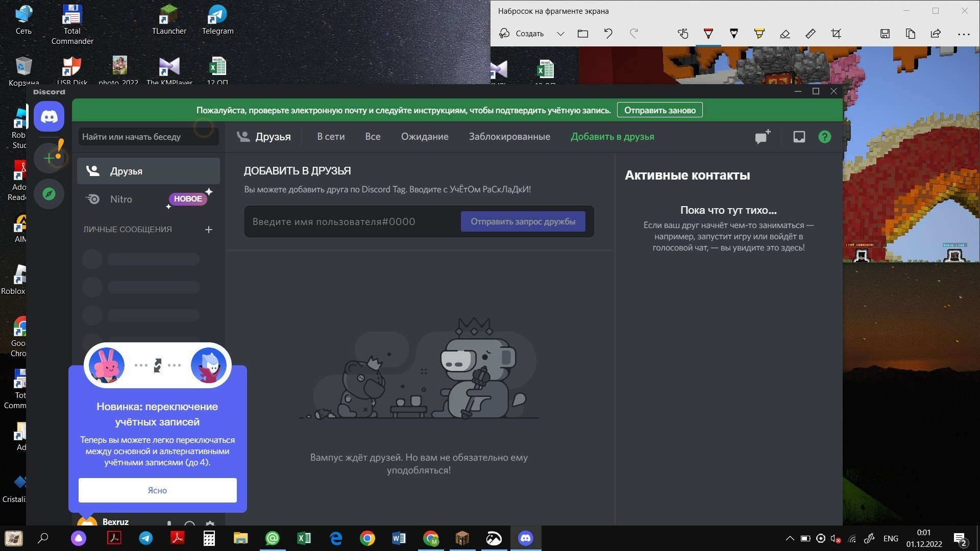The width and height of the screenshot is (980, 551).
Task: Switch the ENG input language indicator
Action: (x=891, y=538)
